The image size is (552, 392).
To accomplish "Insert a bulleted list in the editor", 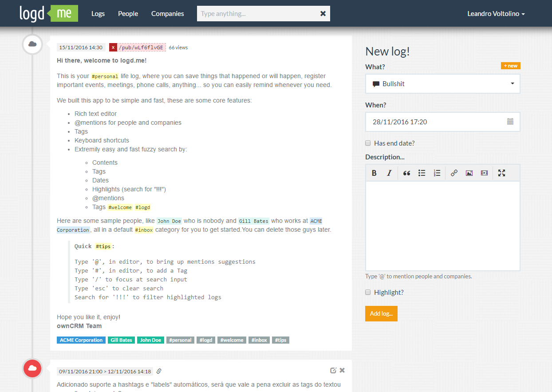I will pyautogui.click(x=422, y=173).
